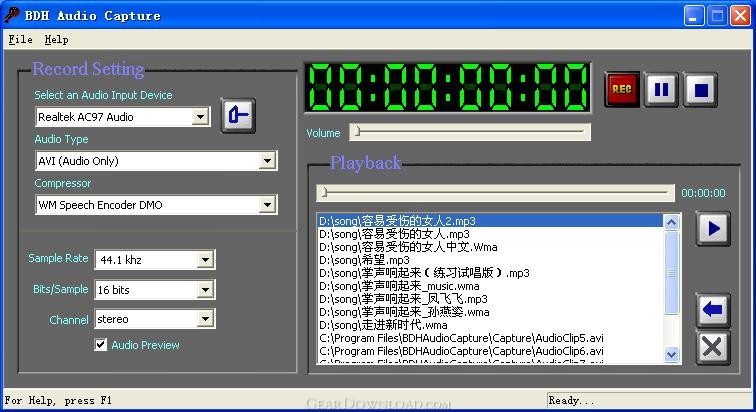Open the File menu
Viewport: 756px width, 412px height.
20,40
